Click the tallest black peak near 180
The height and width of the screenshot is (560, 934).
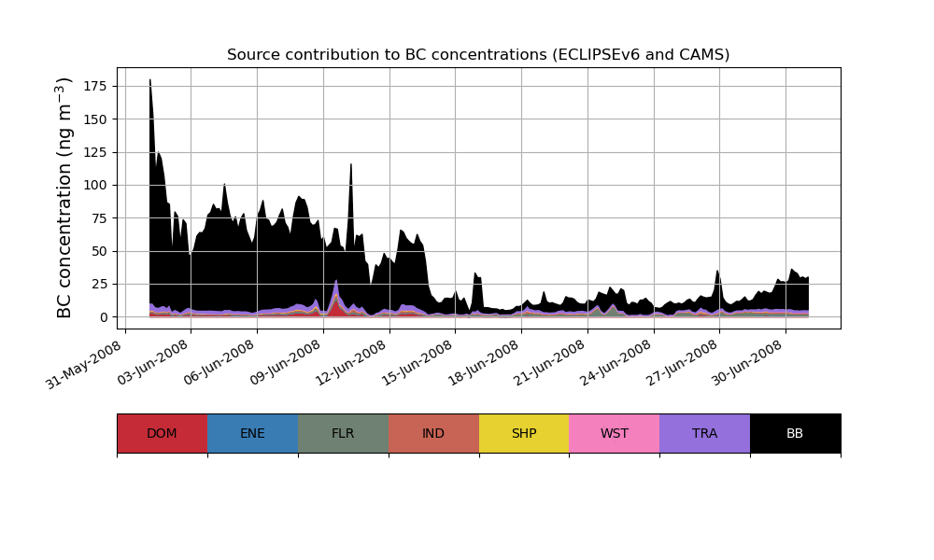point(150,81)
